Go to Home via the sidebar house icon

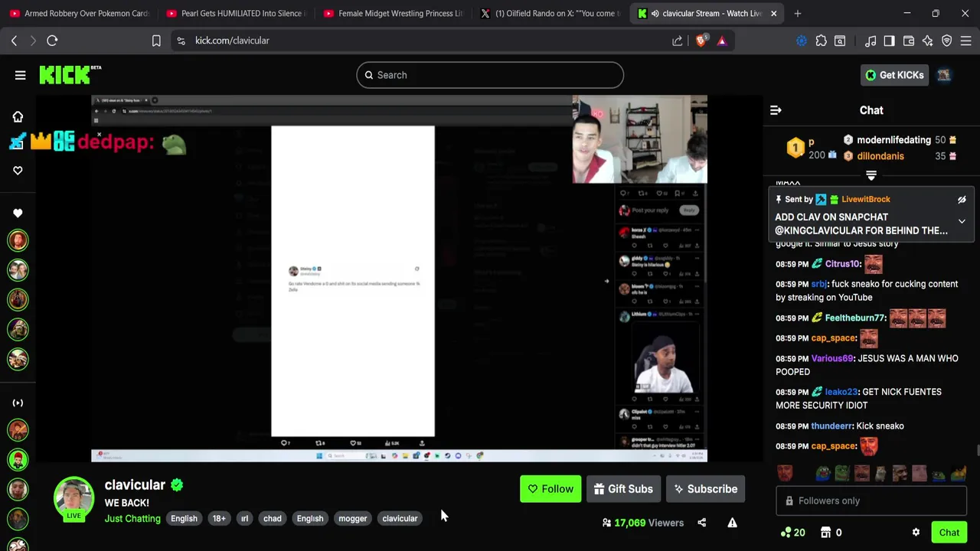pos(18,116)
